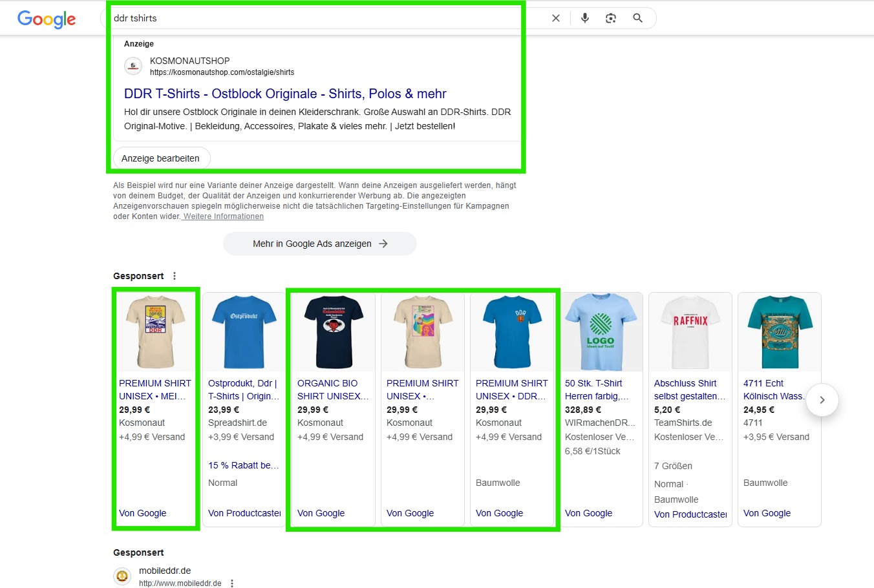
Task: Click Von Google under ORGANIC BIO SHIRT card
Action: point(321,513)
